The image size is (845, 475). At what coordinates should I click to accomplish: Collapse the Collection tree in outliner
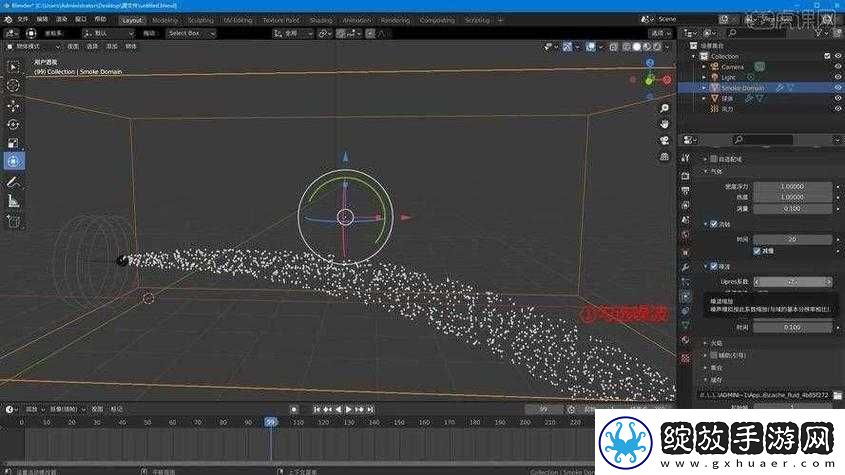tap(694, 56)
